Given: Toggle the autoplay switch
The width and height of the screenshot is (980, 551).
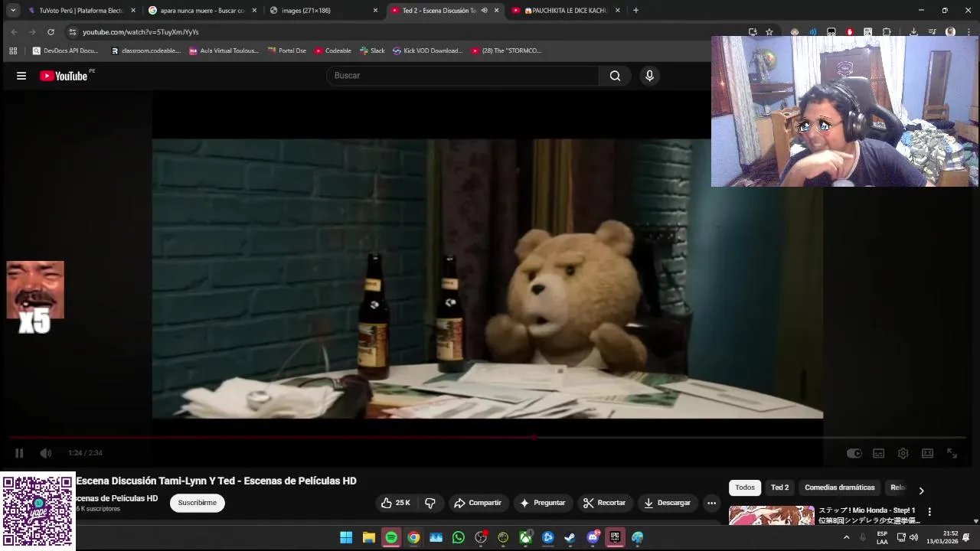Looking at the screenshot, I should coord(854,453).
